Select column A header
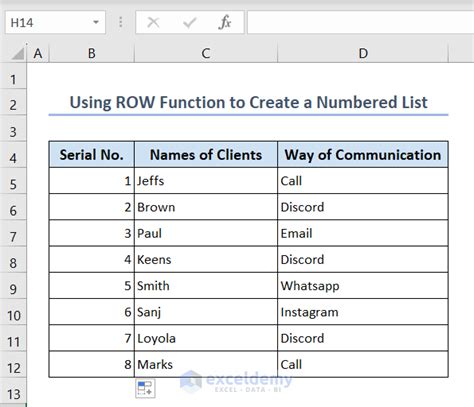The width and height of the screenshot is (474, 407). tap(38, 53)
